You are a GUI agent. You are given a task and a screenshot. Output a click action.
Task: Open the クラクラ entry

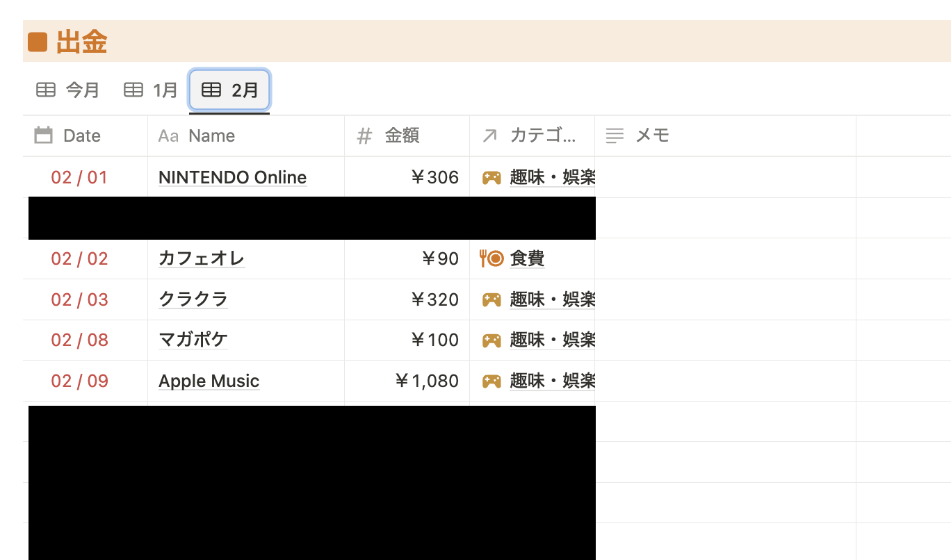pos(193,299)
